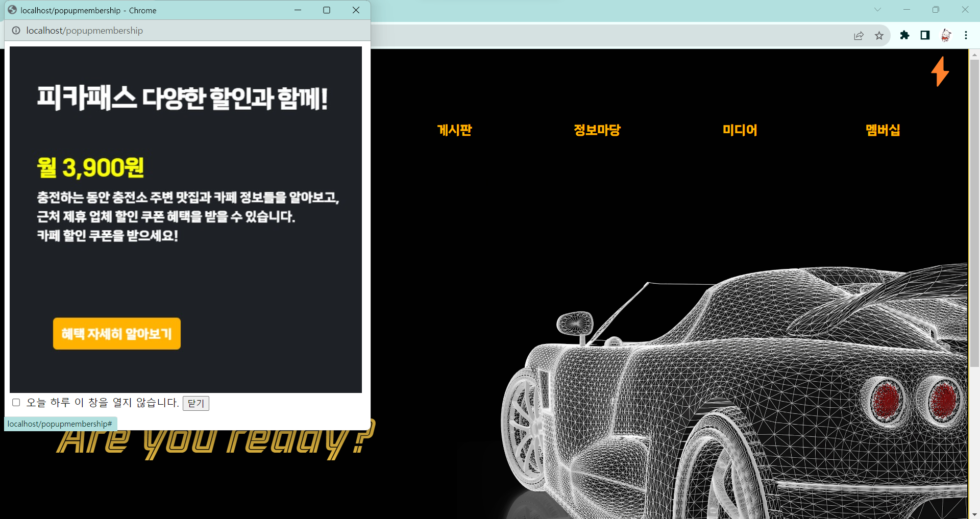Open the 멤버십 menu
The image size is (980, 519).
point(883,130)
